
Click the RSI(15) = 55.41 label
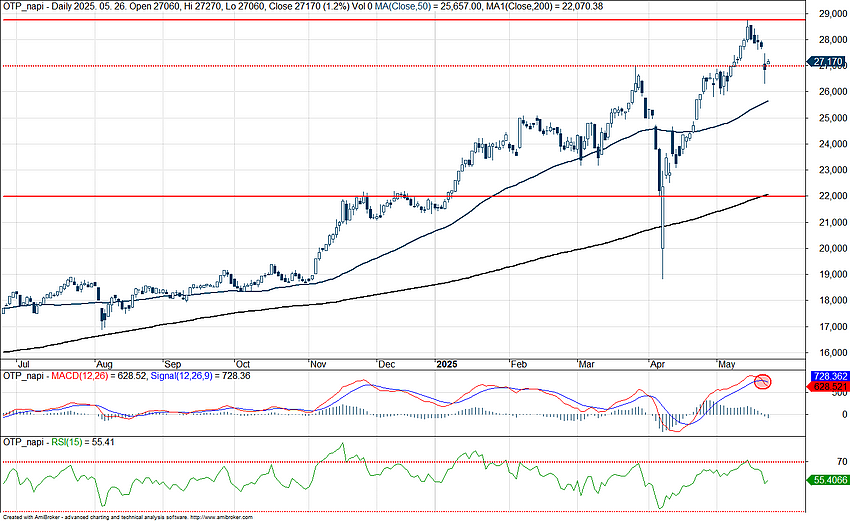pyautogui.click(x=82, y=442)
